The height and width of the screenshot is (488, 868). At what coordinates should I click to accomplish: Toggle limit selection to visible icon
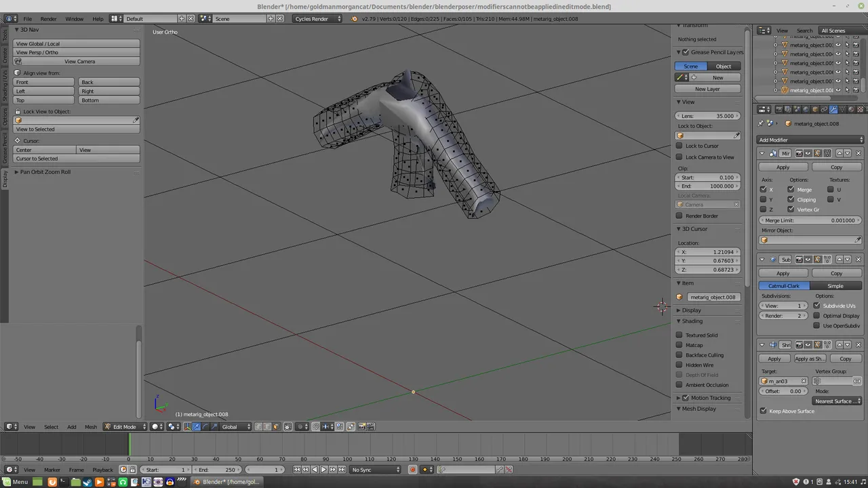click(x=288, y=426)
